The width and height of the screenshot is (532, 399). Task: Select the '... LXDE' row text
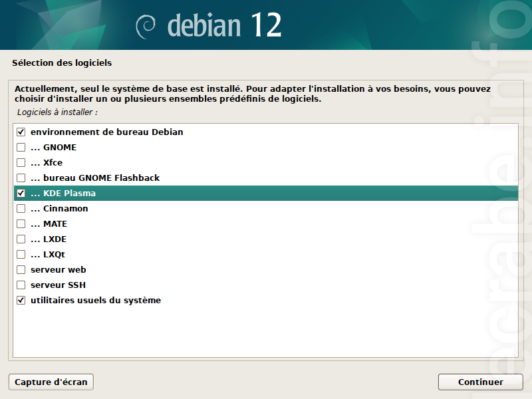[49, 239]
